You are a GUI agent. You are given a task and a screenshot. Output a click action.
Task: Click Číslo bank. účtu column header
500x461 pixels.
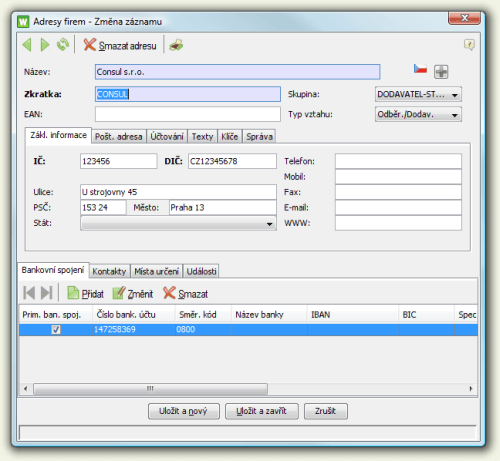[134, 315]
